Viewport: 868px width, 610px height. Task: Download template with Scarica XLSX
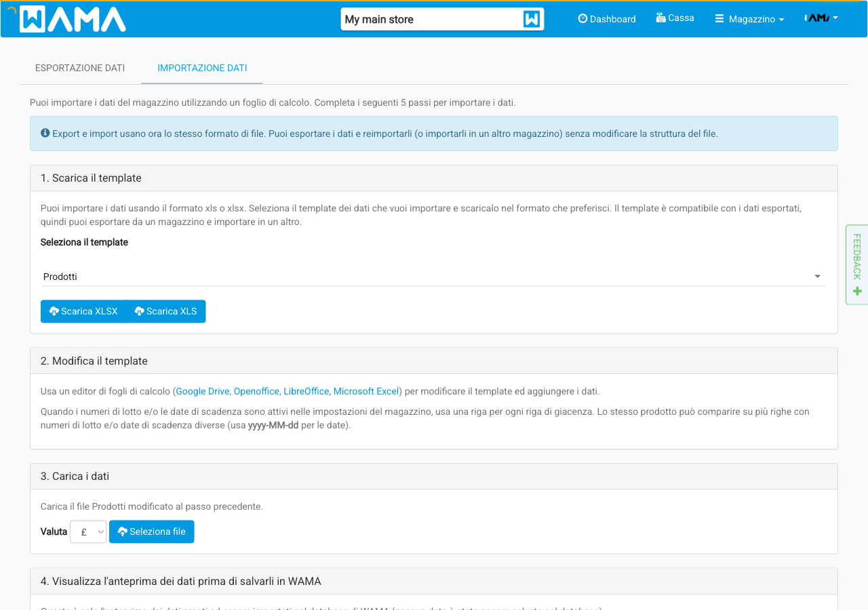pyautogui.click(x=83, y=311)
